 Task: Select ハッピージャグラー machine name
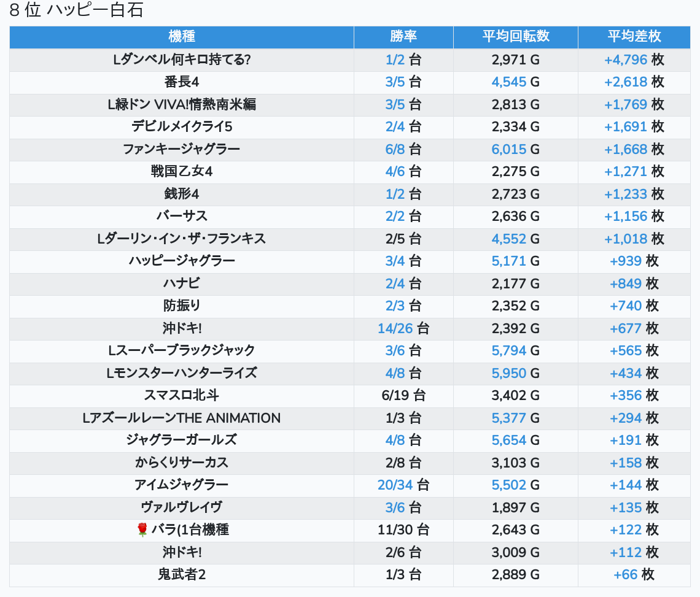182,261
